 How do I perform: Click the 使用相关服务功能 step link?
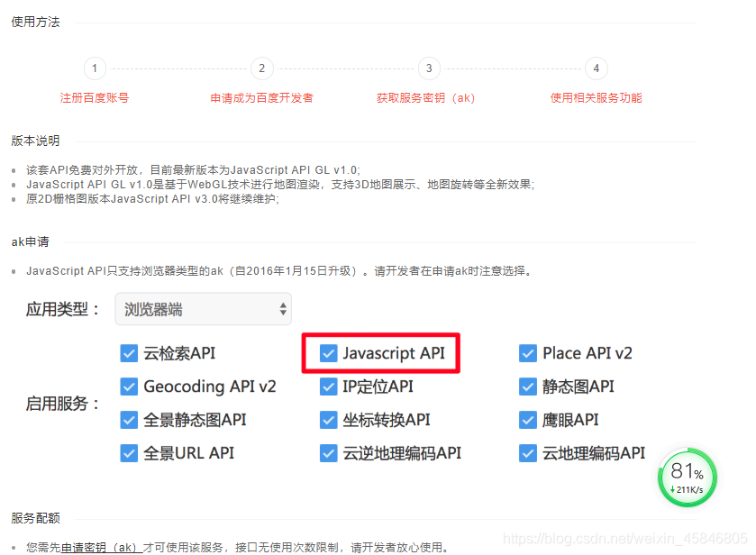pos(597,98)
